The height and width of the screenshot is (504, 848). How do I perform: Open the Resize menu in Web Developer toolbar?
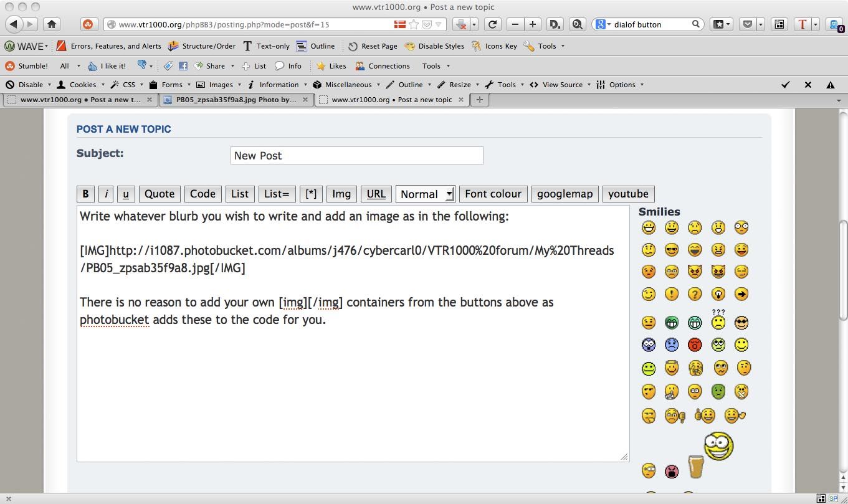457,85
